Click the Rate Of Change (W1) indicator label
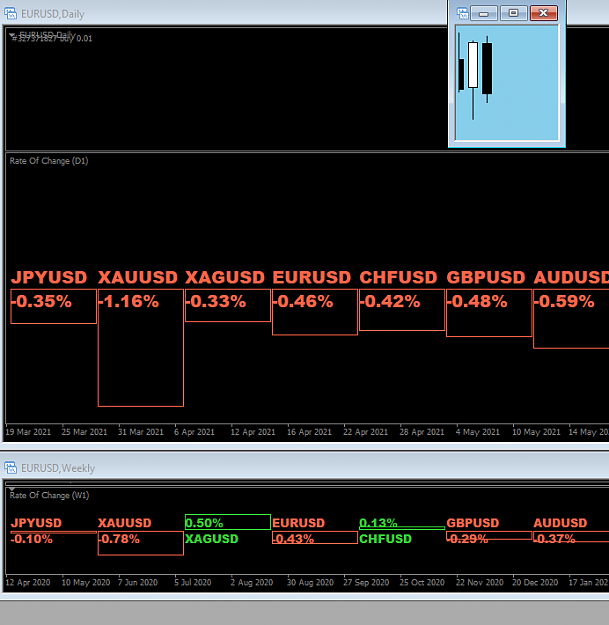This screenshot has height=625, width=609. (x=49, y=495)
